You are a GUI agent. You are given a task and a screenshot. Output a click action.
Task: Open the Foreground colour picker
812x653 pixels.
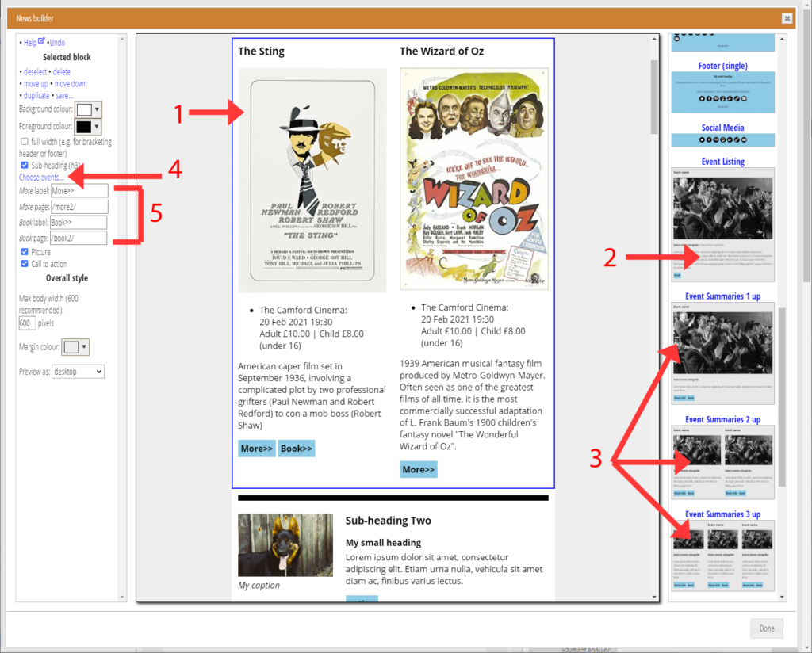(x=87, y=126)
